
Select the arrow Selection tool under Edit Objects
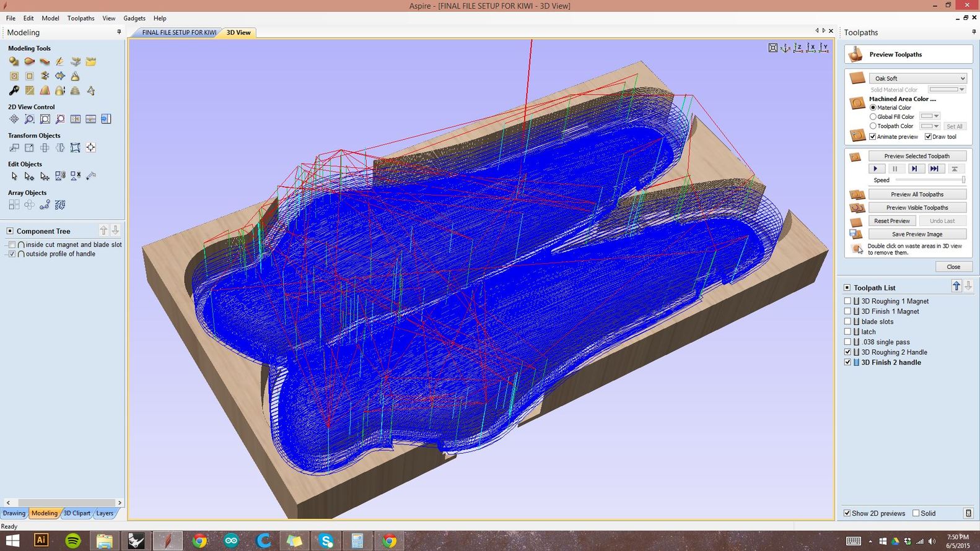pyautogui.click(x=14, y=176)
